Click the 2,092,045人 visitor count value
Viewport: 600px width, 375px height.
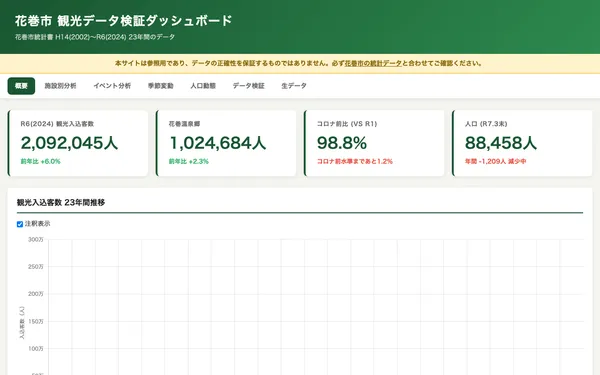click(69, 143)
